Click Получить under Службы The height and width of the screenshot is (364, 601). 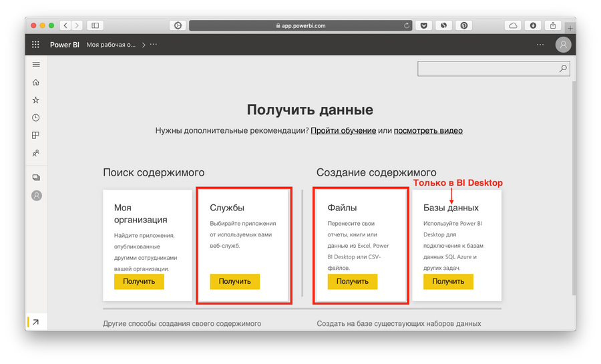pos(234,282)
